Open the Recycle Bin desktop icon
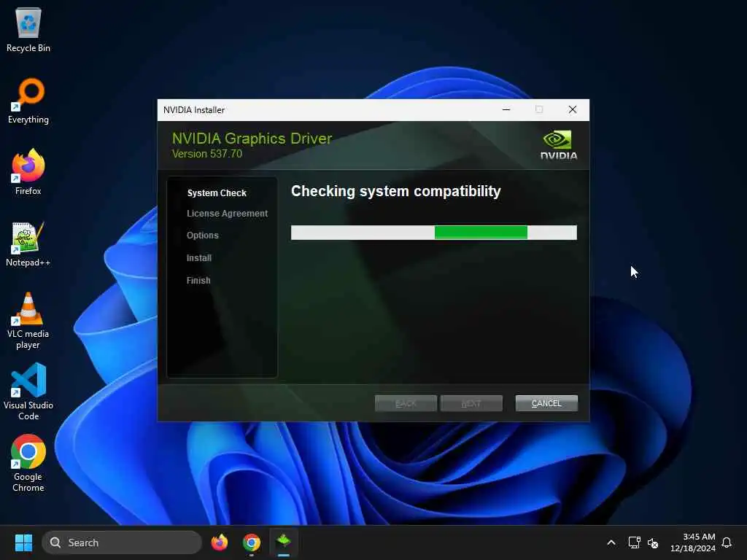This screenshot has height=560, width=747. click(x=28, y=29)
